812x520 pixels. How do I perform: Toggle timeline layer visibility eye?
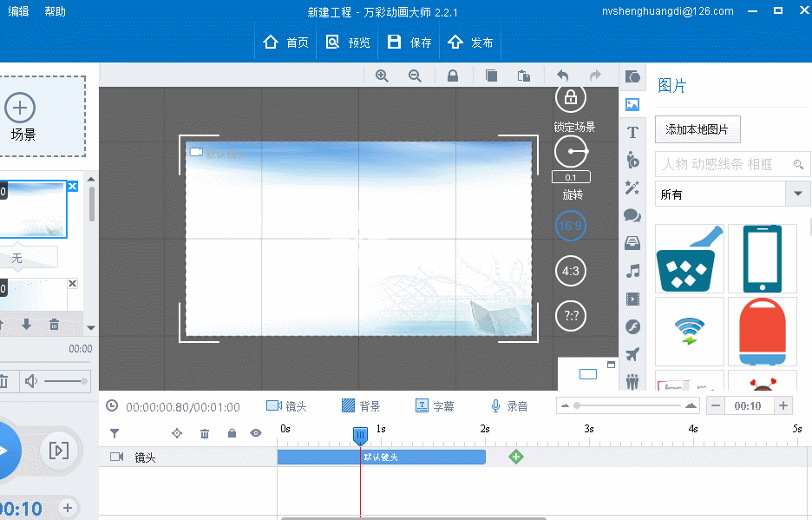[256, 433]
